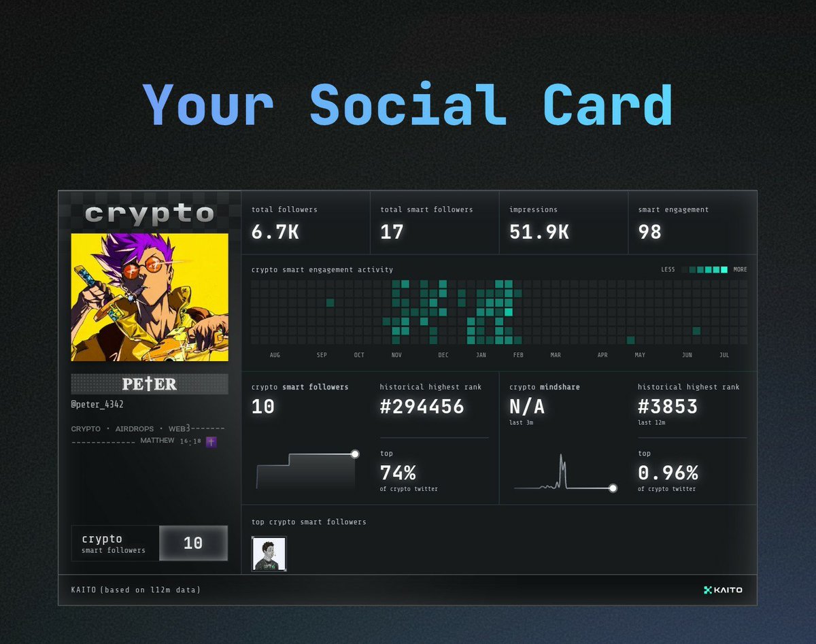Viewport: 816px width, 644px height.
Task: Click the KAITO logo in the footer
Action: pyautogui.click(x=723, y=590)
